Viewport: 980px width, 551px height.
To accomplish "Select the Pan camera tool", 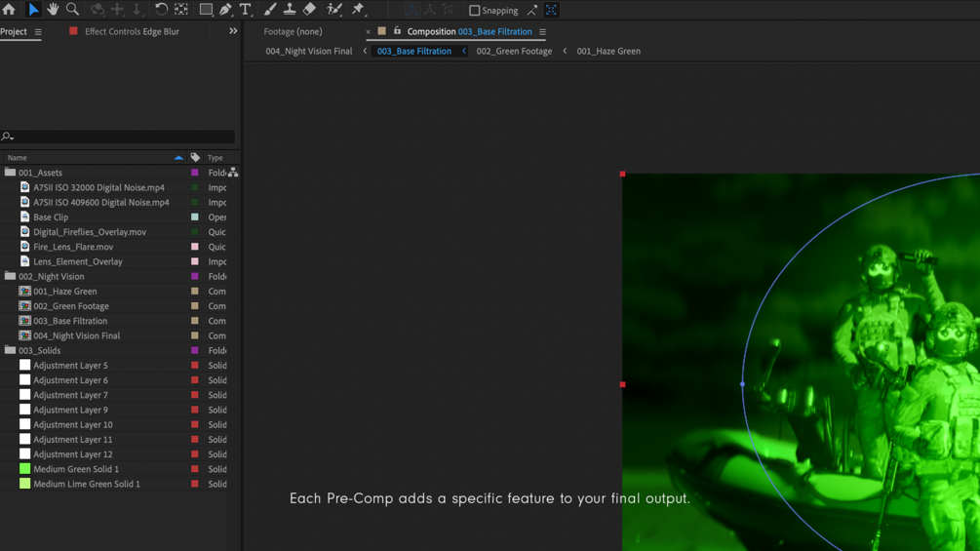I will click(x=117, y=10).
